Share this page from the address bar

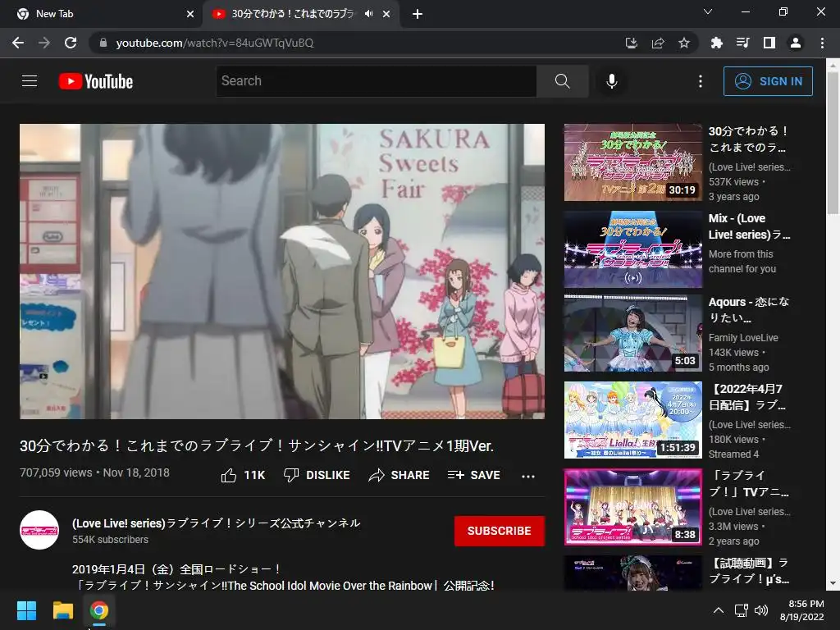click(x=658, y=43)
